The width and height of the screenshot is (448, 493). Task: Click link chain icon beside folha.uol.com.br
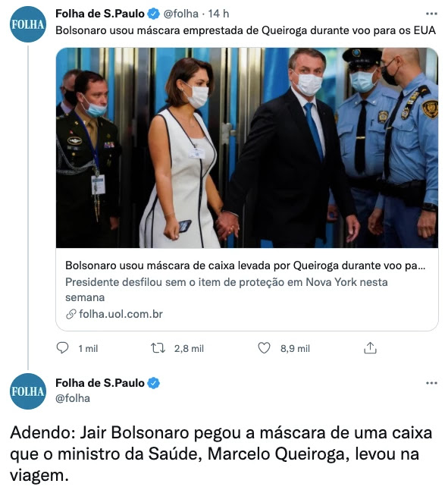click(71, 314)
